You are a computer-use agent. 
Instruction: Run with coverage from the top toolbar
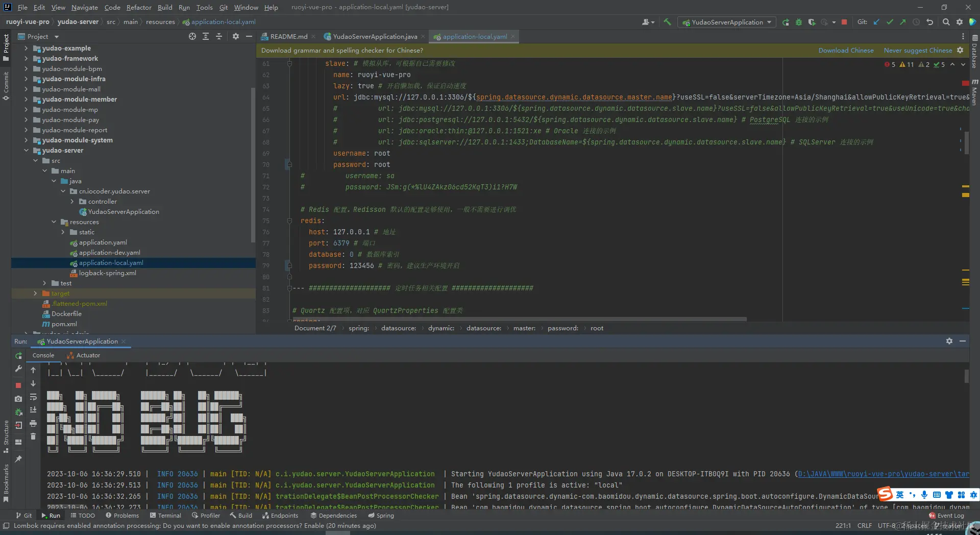coord(812,22)
